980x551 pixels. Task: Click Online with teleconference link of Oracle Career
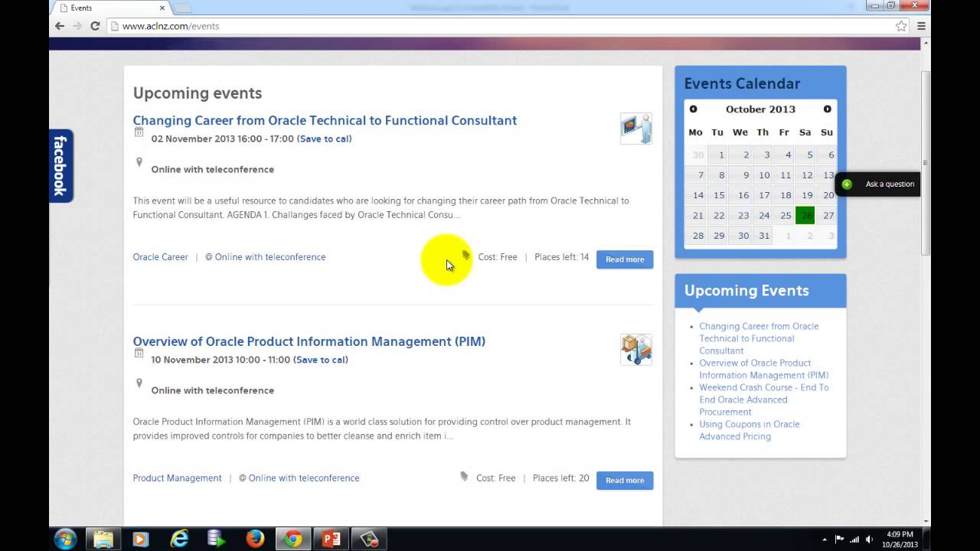tap(270, 257)
